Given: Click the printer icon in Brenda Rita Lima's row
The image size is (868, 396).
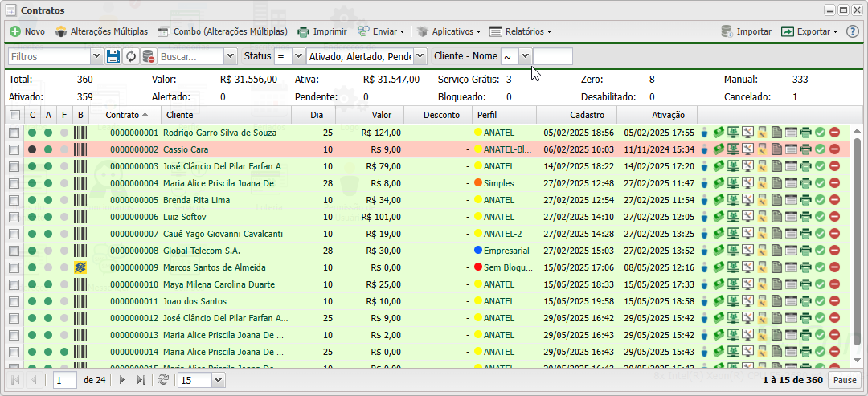Looking at the screenshot, I should (805, 200).
